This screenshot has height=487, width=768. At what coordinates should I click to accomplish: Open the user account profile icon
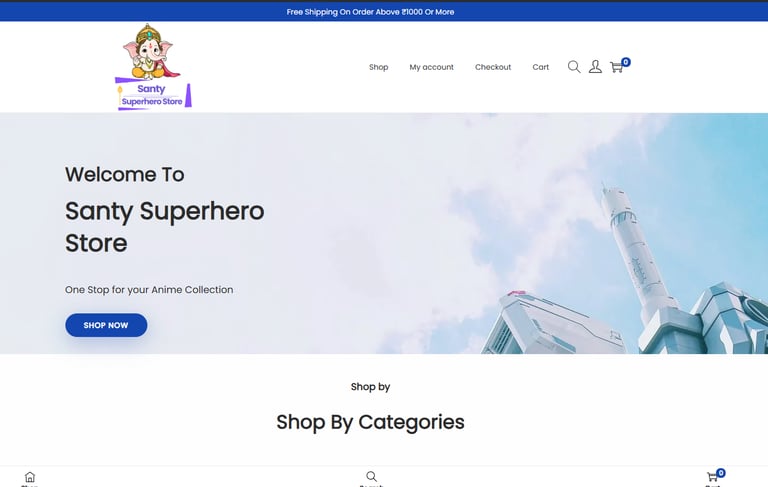[595, 67]
